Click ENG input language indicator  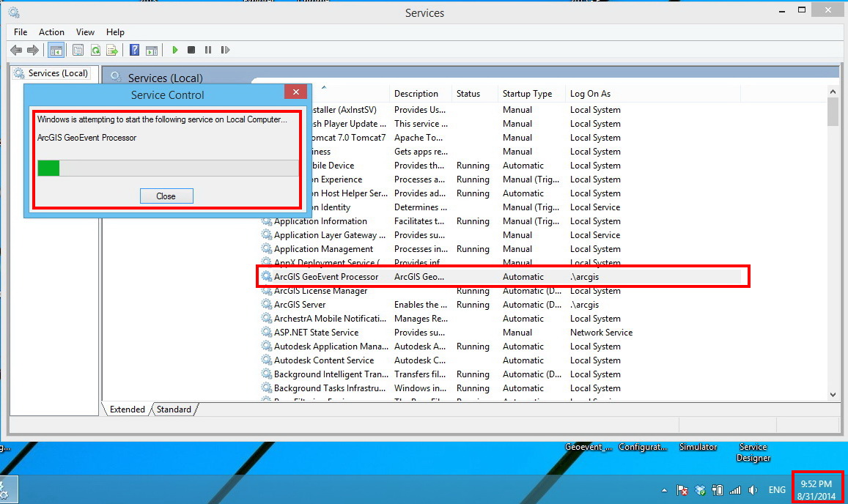[777, 490]
